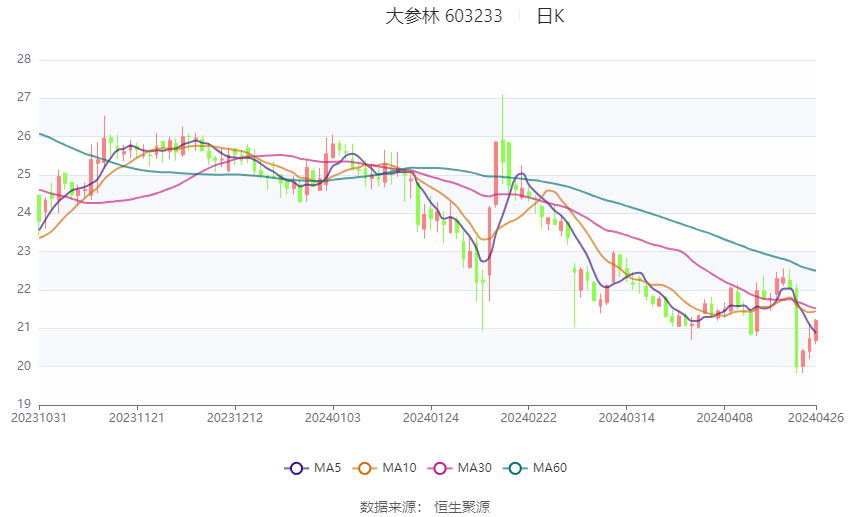
Task: Select the 20240222 date axis label
Action: (x=528, y=418)
